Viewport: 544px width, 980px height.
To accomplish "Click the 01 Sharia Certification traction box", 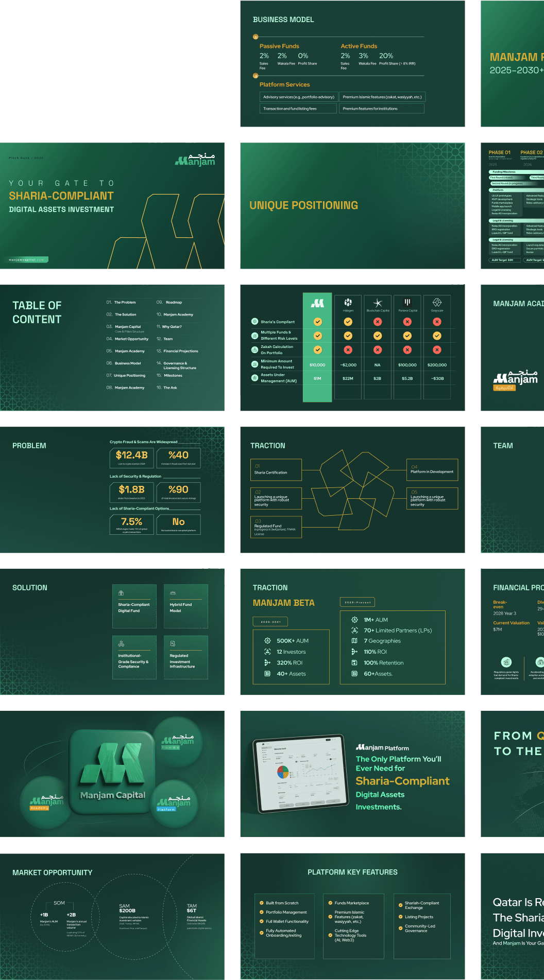I will point(276,470).
